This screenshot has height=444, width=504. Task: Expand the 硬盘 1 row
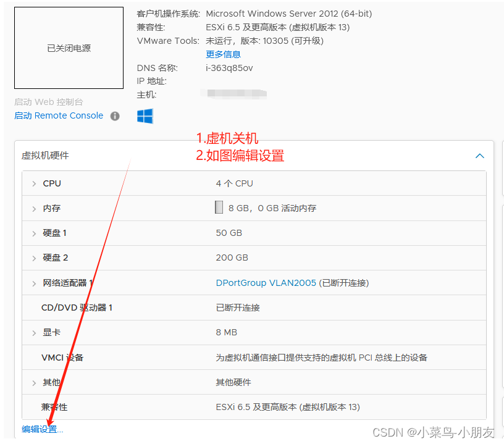tap(34, 233)
